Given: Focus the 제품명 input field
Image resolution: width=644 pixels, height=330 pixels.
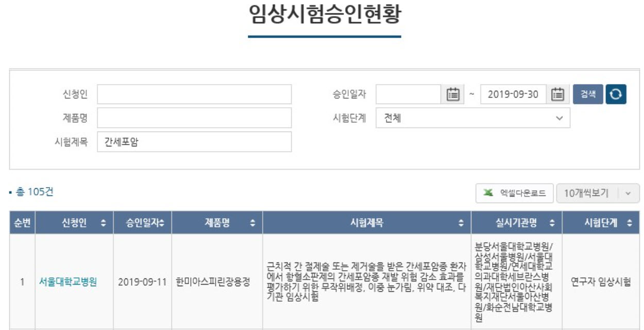Looking at the screenshot, I should coord(194,118).
